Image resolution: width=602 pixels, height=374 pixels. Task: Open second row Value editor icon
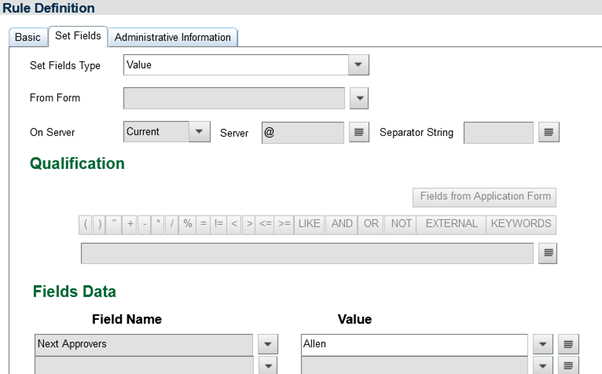568,366
